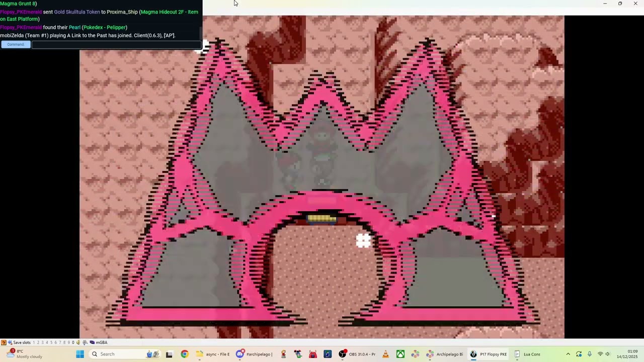
Task: Open Wi-Fi network settings tray icon
Action: pos(600,354)
